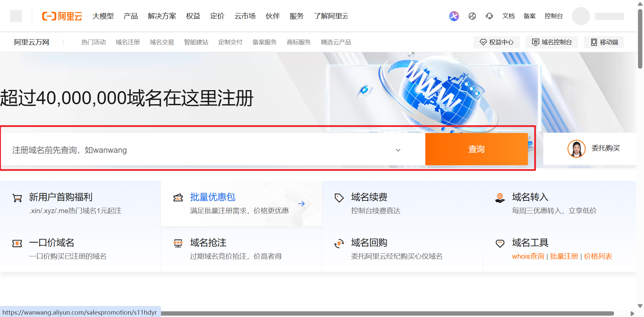
Task: Select the 定制交付 tab
Action: [230, 42]
